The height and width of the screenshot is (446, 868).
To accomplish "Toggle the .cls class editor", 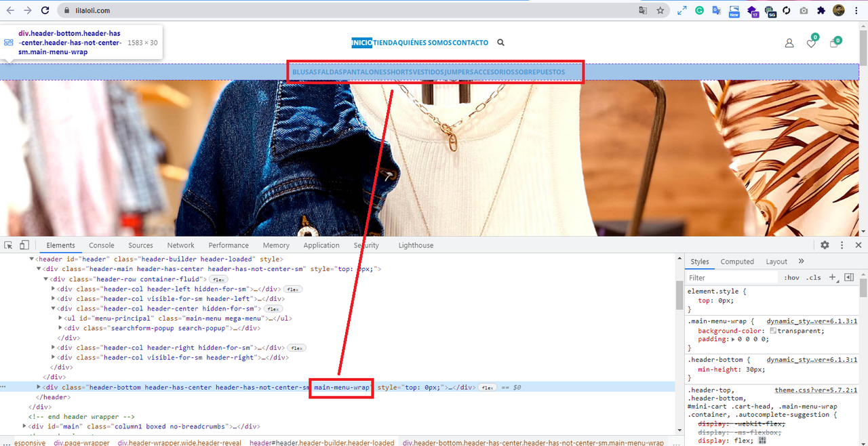I will [814, 278].
